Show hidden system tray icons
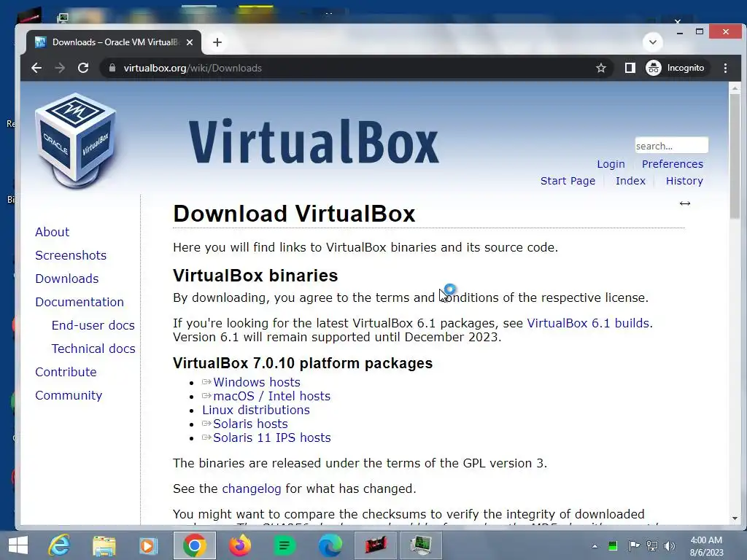This screenshot has height=560, width=747. (x=595, y=546)
